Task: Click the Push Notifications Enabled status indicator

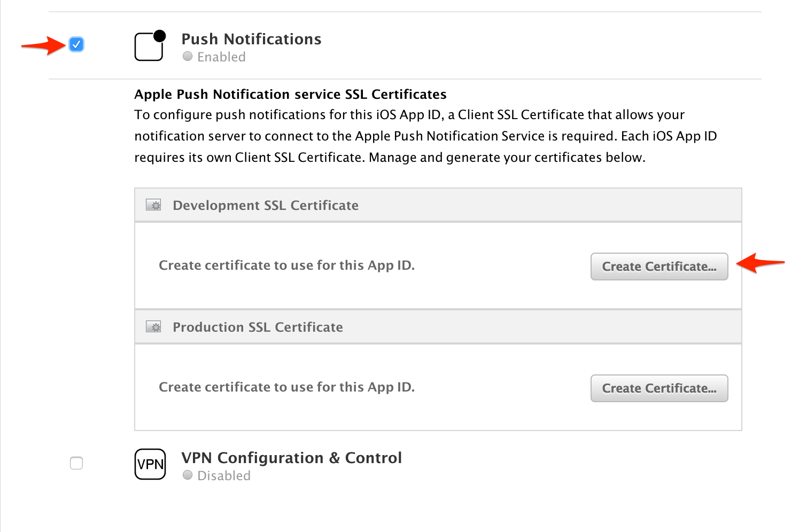Action: tap(188, 56)
